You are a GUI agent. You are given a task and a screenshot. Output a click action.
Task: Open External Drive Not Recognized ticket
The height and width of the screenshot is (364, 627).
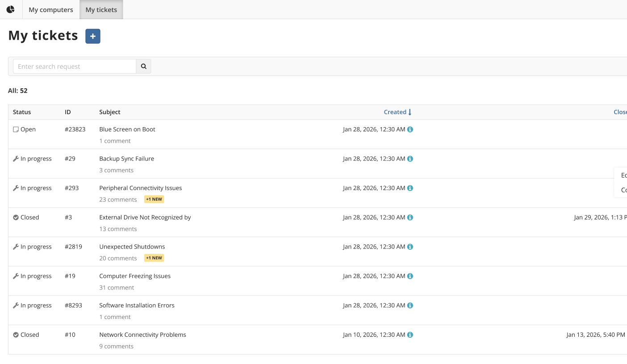click(x=145, y=218)
